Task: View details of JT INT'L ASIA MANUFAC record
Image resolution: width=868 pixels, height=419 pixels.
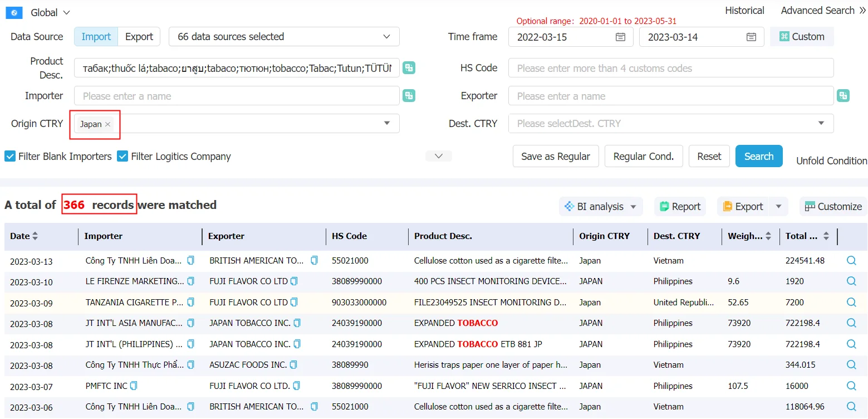Action: (851, 323)
